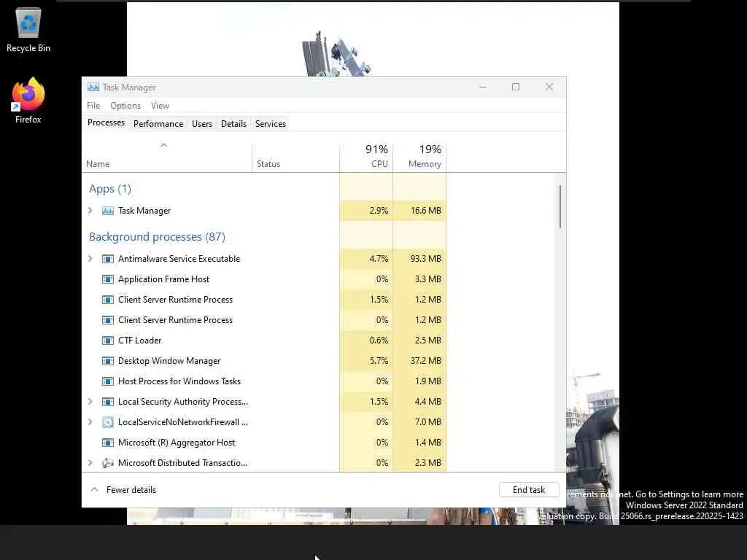Click the Desktop Window Manager process icon
747x560 pixels.
coord(108,361)
